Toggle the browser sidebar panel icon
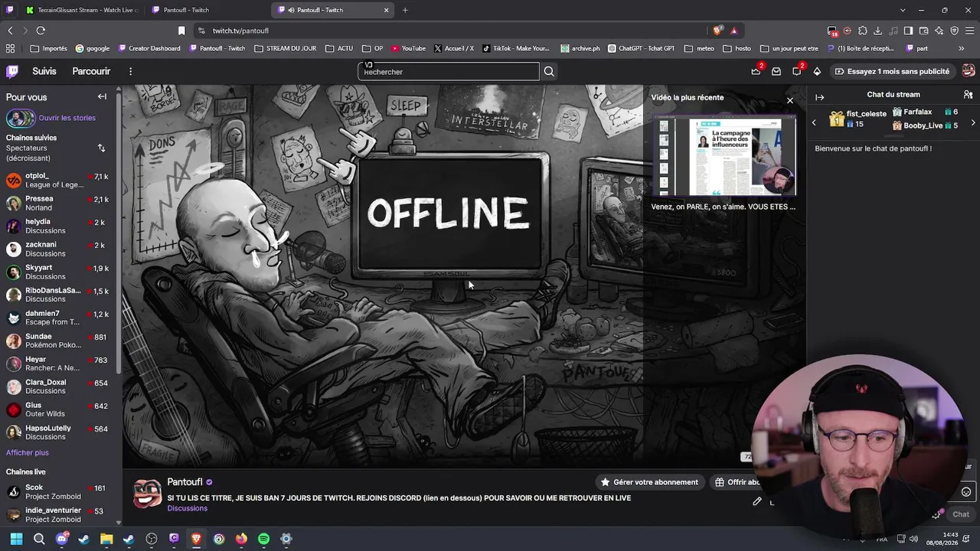Screen dimensions: 980x551 point(908,31)
